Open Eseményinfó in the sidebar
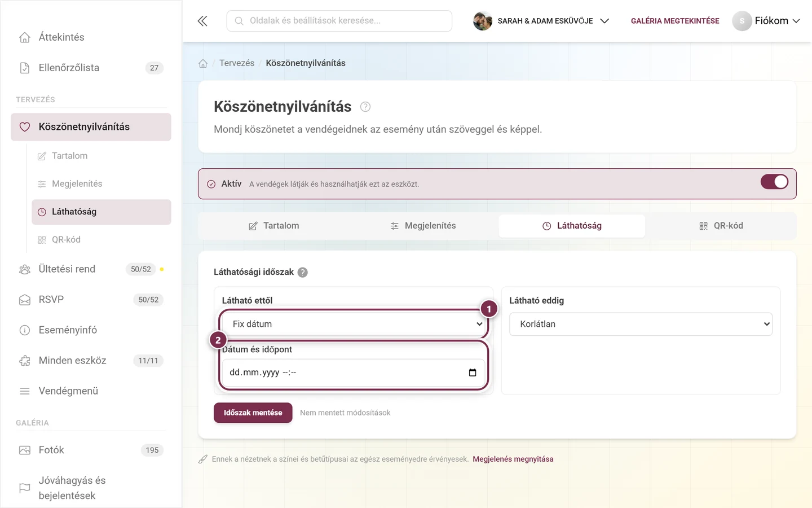This screenshot has width=812, height=508. (91, 330)
